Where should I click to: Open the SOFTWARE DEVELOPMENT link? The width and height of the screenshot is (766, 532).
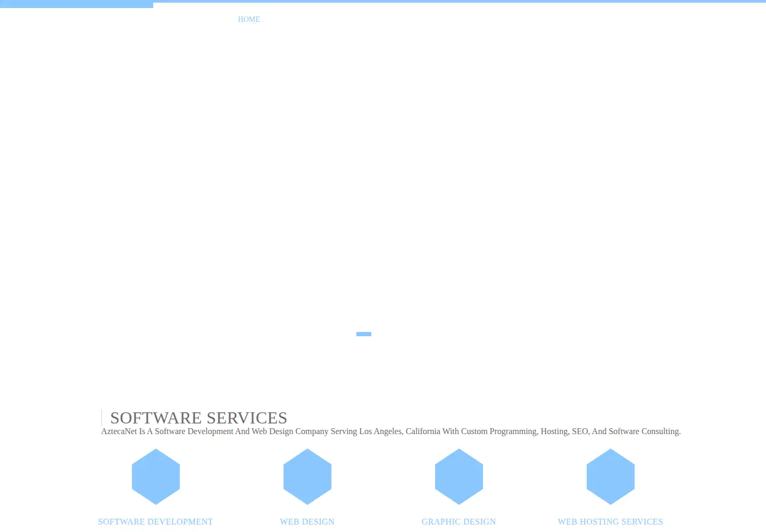[x=155, y=522]
